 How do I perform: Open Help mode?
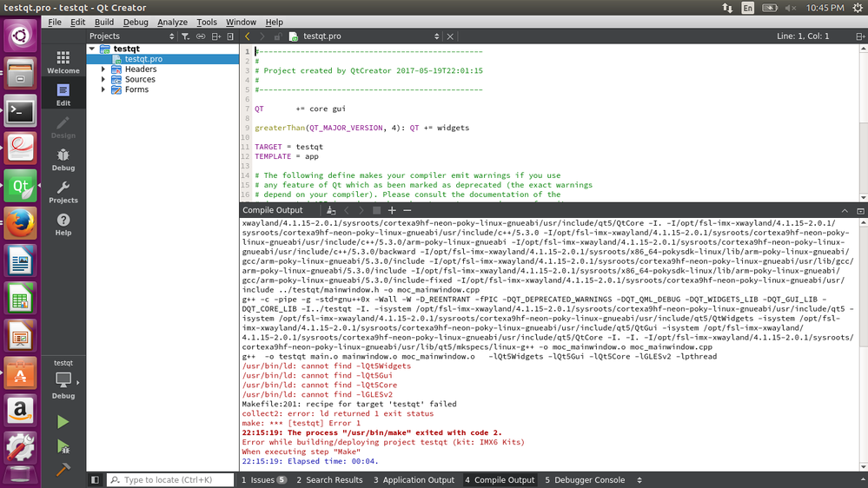[63, 225]
